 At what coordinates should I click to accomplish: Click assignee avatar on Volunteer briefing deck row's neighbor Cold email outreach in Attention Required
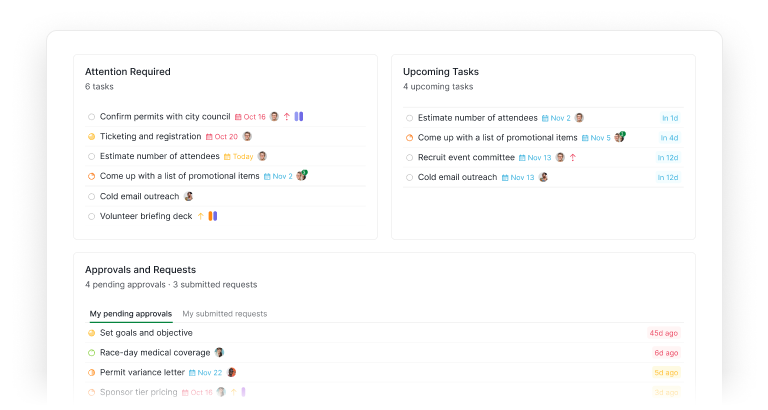coord(189,196)
